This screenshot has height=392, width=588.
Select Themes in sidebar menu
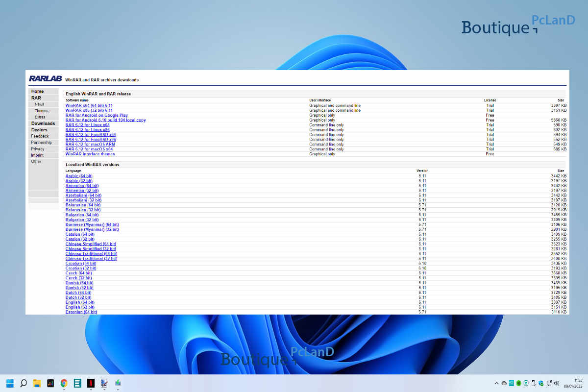41,111
